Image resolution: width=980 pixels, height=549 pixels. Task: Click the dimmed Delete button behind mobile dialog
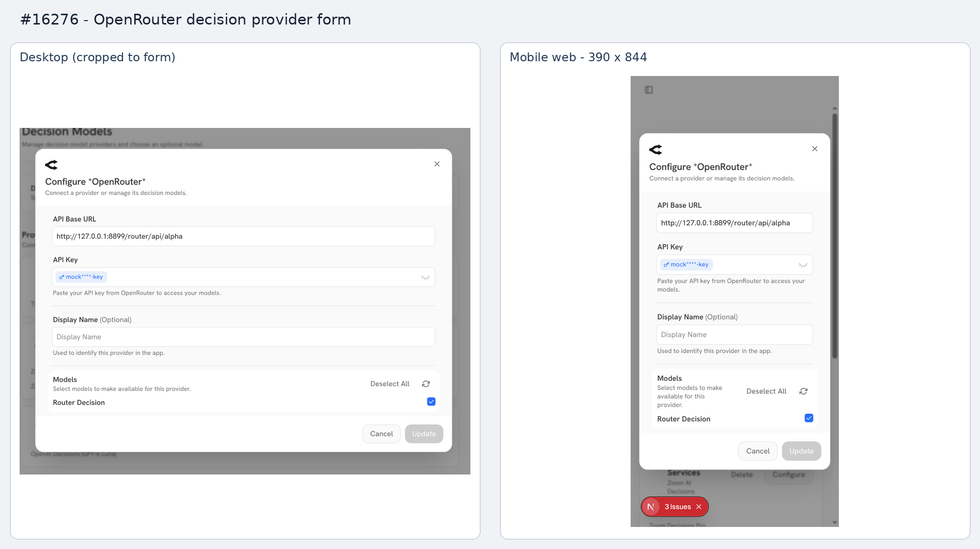[x=742, y=474]
